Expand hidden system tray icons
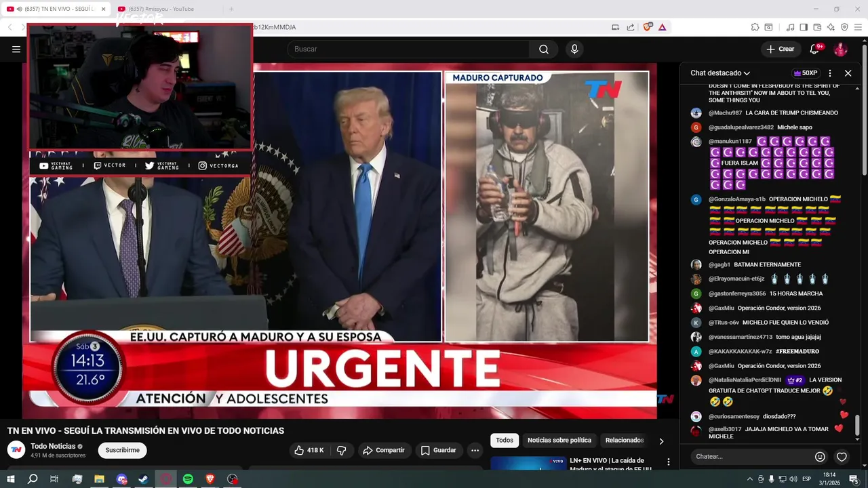The width and height of the screenshot is (868, 488). 751,479
